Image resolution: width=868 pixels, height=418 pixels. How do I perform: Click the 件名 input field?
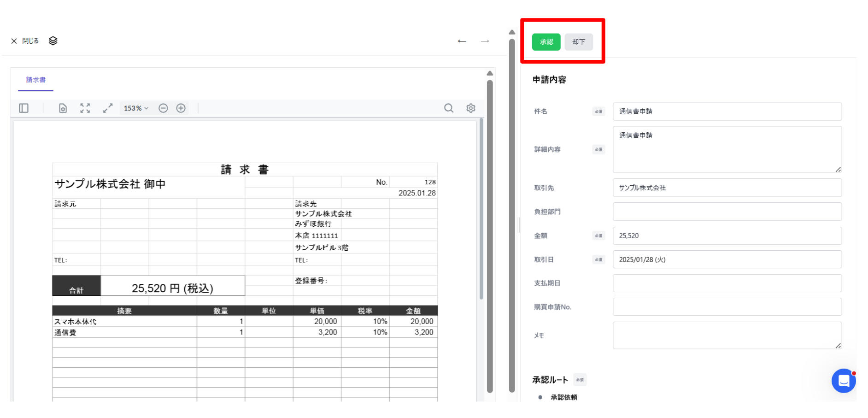point(727,112)
